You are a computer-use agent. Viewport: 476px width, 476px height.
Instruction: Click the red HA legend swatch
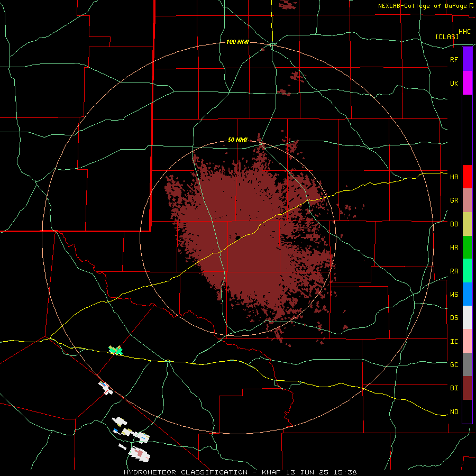[467, 177]
